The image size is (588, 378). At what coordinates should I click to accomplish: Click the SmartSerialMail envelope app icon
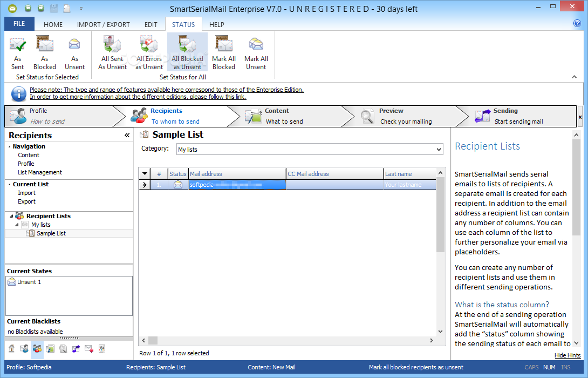click(13, 8)
